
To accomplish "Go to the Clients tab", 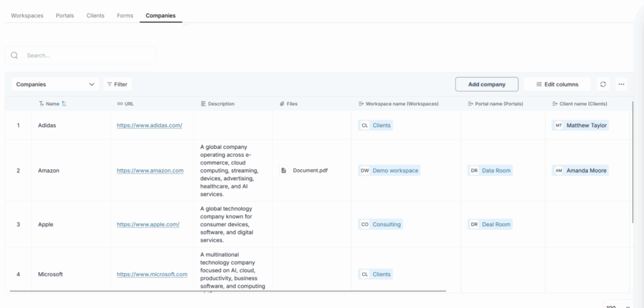I will (96, 16).
